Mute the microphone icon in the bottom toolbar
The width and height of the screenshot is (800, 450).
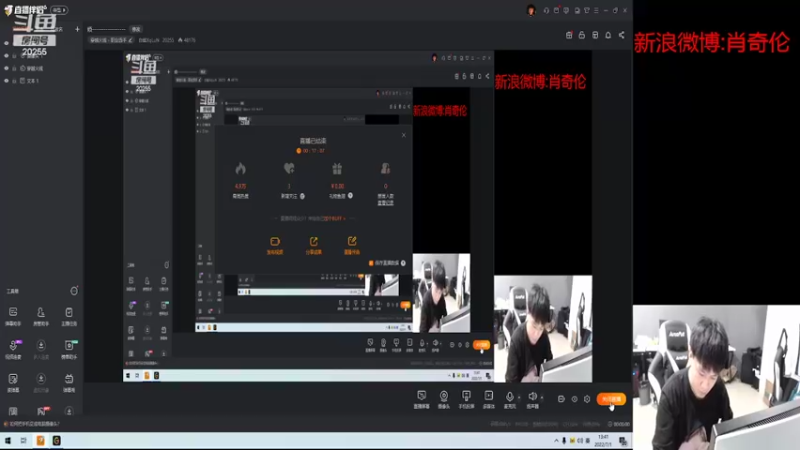510,397
